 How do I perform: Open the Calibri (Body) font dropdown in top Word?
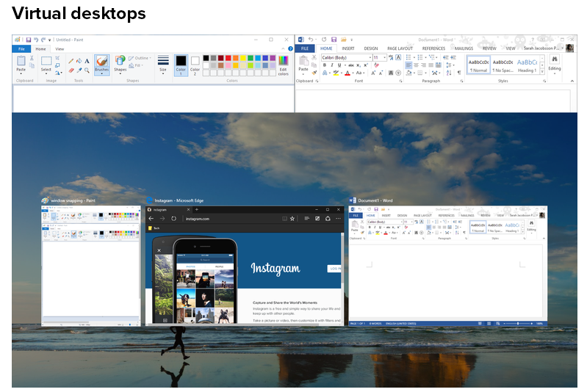pos(370,57)
